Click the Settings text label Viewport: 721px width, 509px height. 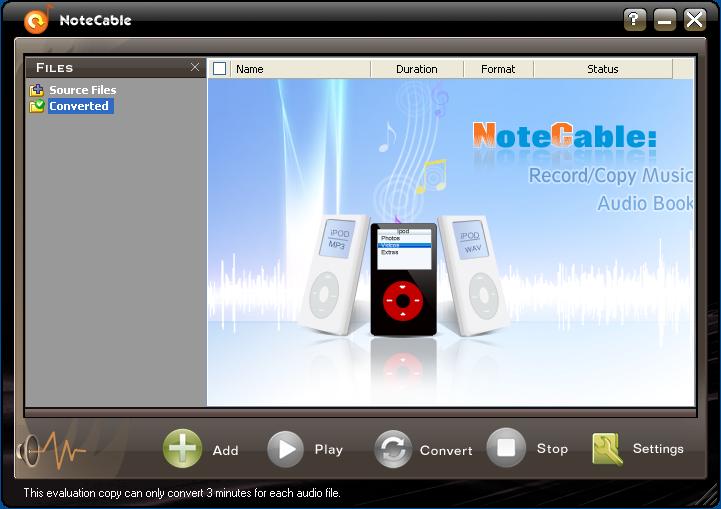(658, 449)
